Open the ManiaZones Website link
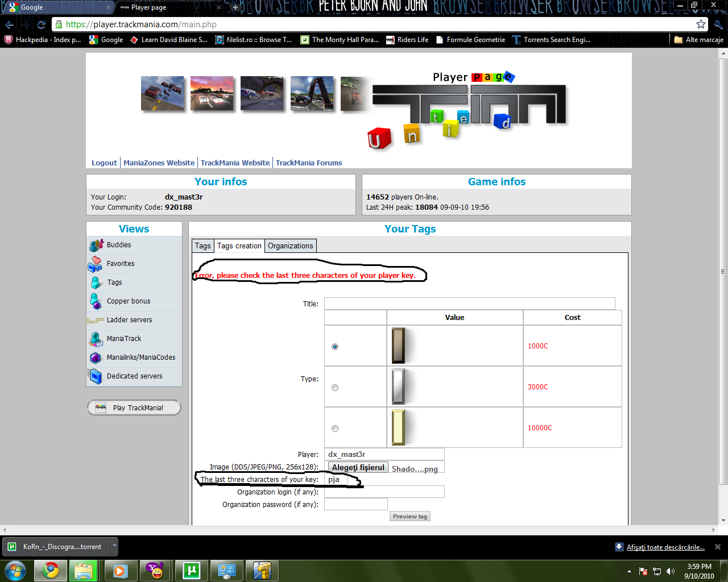 coord(159,163)
